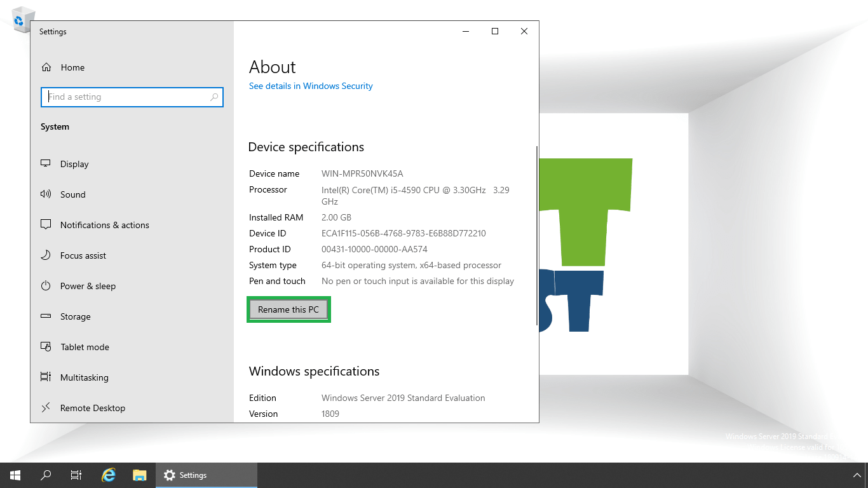Click the No pen or touch input text
Screen dimensions: 868x488
pos(417,281)
